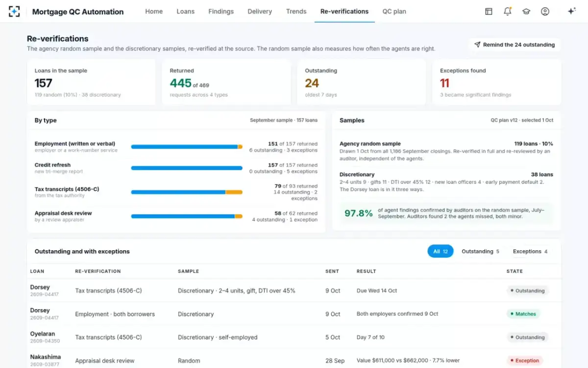This screenshot has height=368, width=588.
Task: Sort by the STATE column header
Action: coord(514,271)
